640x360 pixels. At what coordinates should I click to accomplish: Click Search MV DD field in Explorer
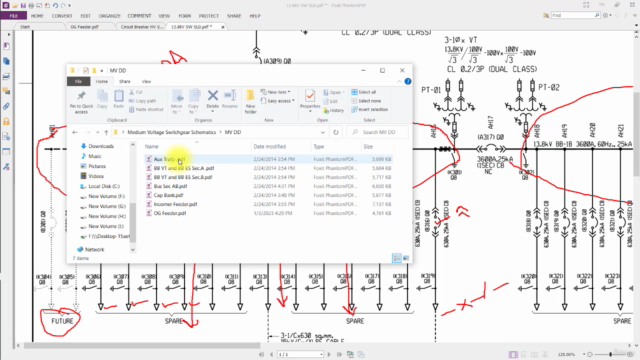coord(378,132)
